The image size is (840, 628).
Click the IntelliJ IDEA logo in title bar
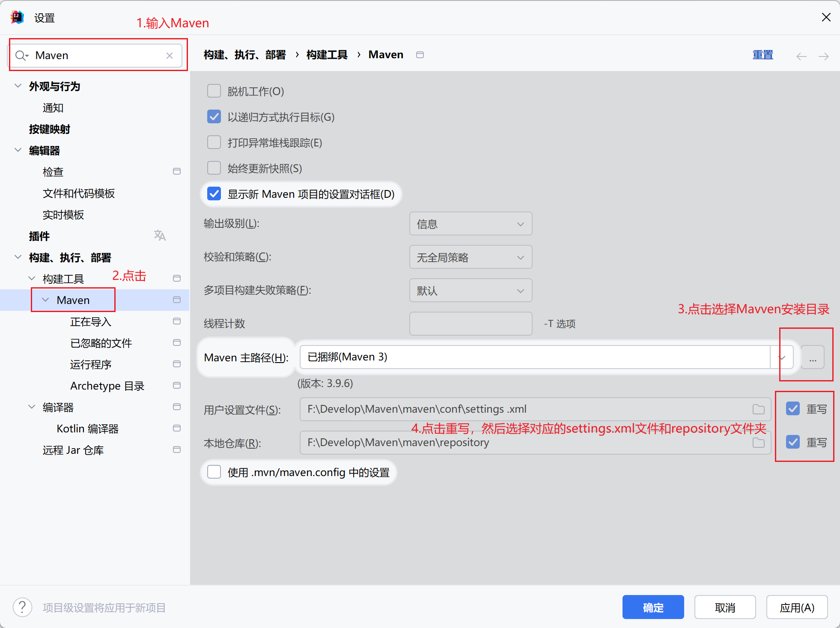[x=17, y=17]
